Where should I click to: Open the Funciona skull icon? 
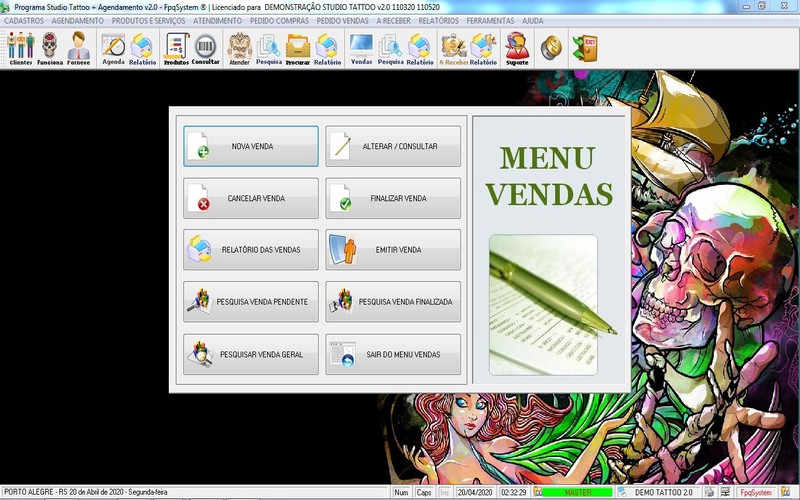click(49, 48)
